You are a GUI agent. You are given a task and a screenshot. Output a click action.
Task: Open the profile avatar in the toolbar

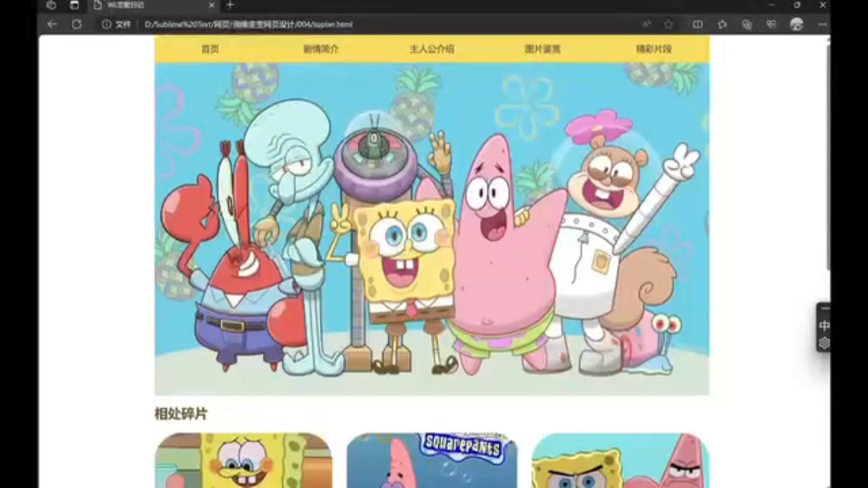click(797, 24)
